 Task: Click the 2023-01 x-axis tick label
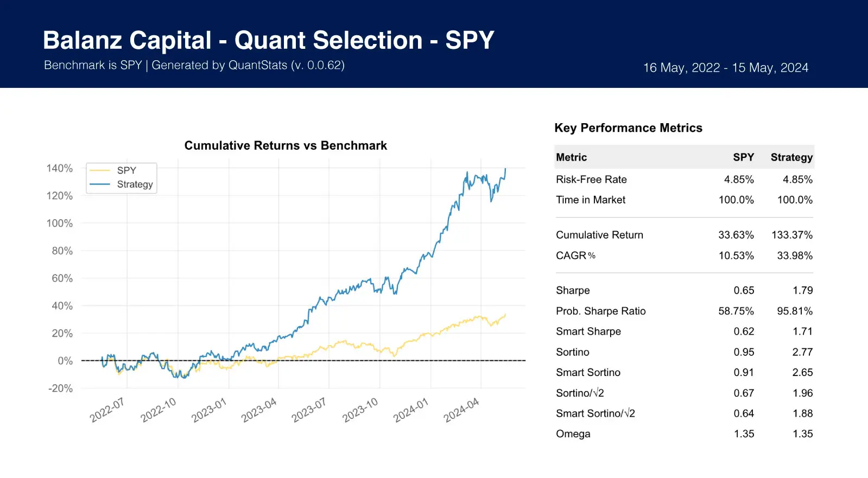pyautogui.click(x=209, y=410)
